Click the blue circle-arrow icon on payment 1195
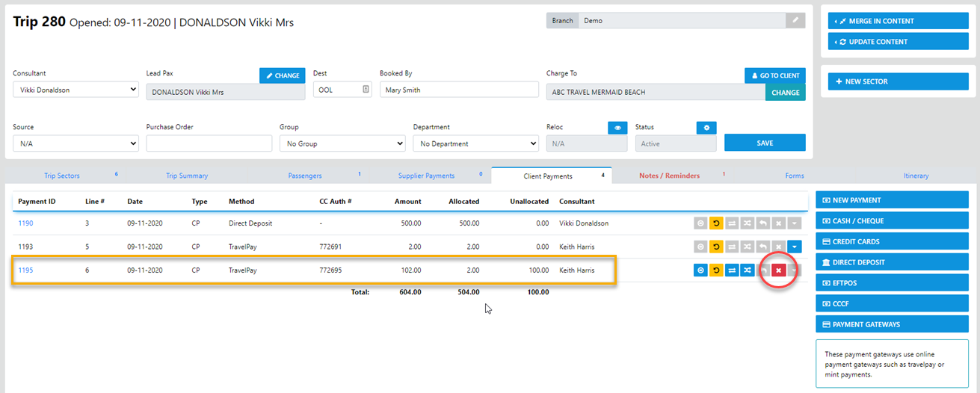Viewport: 980px width, 393px height. 700,270
